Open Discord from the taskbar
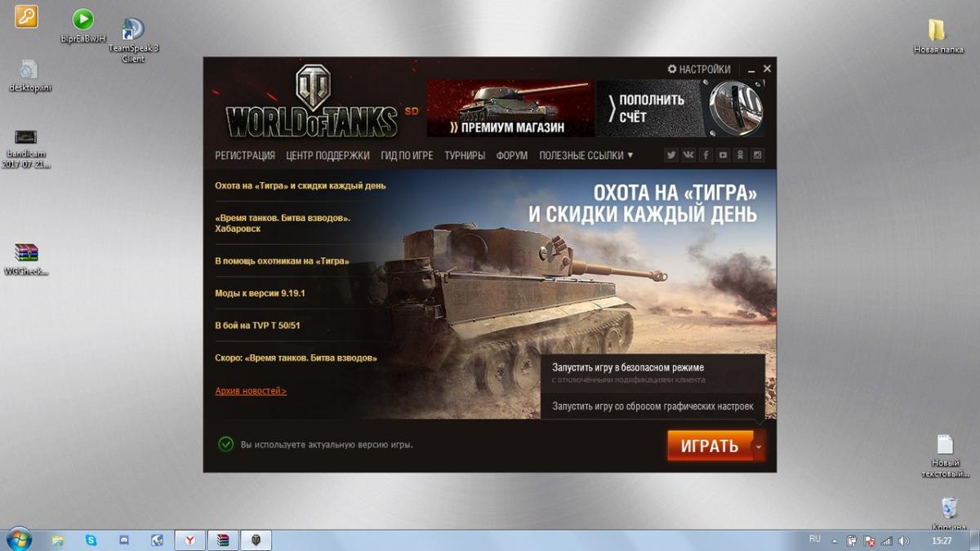The width and height of the screenshot is (980, 551). tap(124, 540)
